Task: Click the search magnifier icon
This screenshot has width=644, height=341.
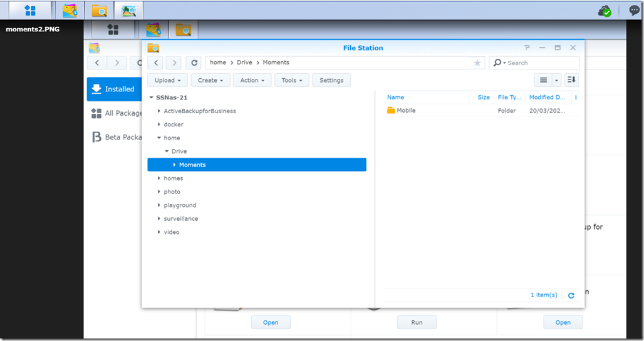Action: [x=497, y=63]
